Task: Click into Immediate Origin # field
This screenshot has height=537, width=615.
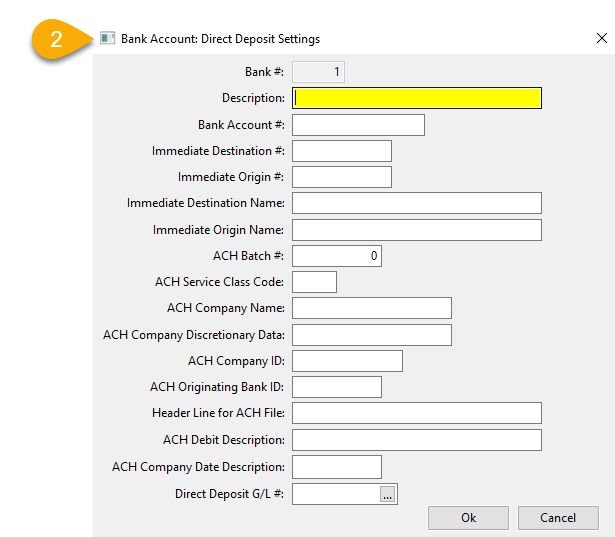Action: tap(342, 177)
